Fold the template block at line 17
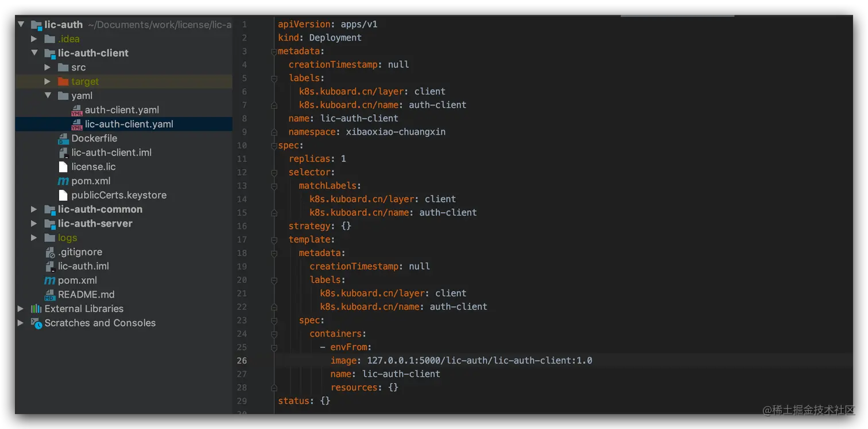The image size is (868, 429). pos(274,239)
